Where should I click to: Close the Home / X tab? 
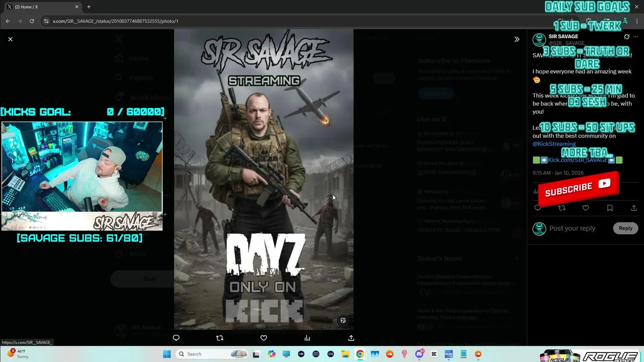(77, 7)
